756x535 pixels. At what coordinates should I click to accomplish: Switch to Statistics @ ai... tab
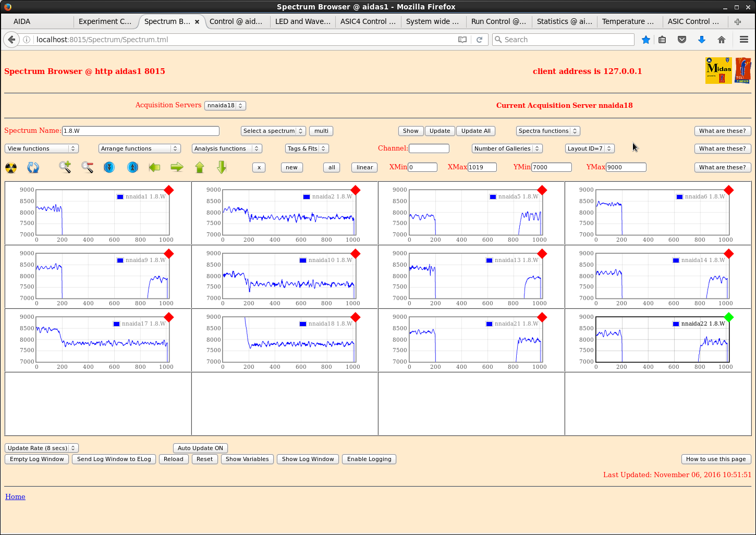(x=565, y=21)
